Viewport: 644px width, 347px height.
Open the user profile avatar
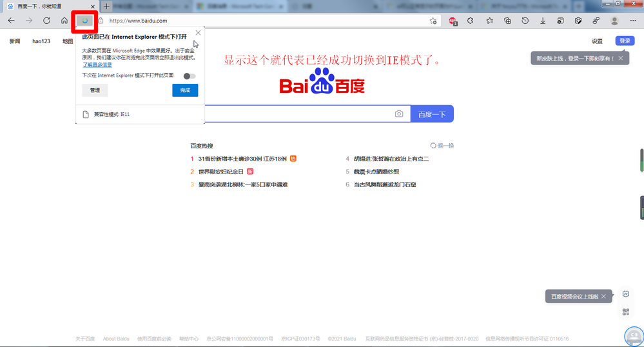click(x=614, y=21)
